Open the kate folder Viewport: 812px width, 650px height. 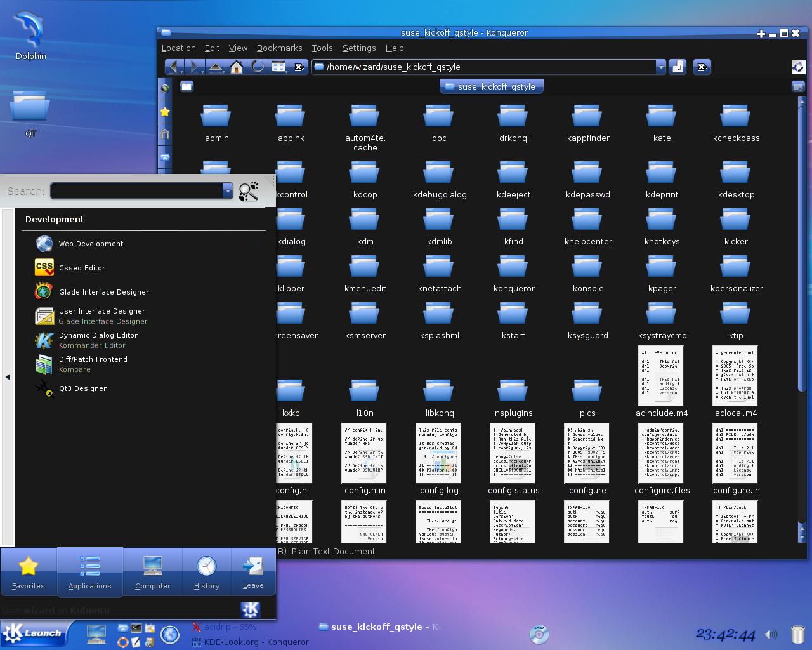point(662,124)
